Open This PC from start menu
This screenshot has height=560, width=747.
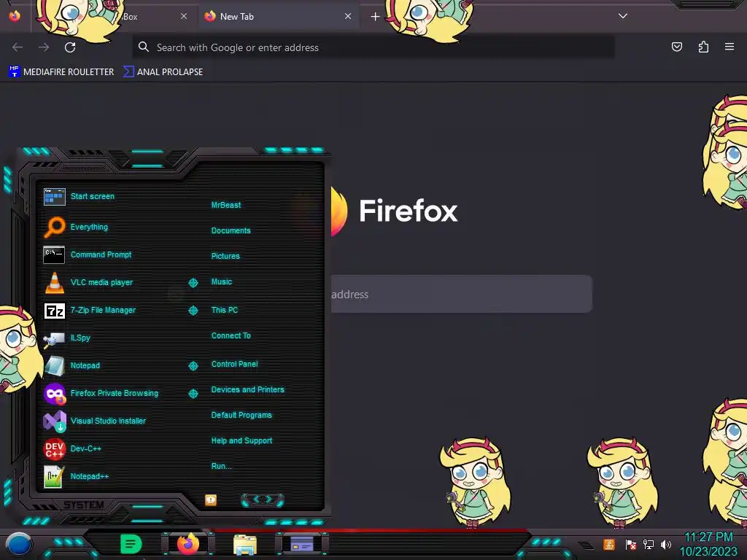225,310
